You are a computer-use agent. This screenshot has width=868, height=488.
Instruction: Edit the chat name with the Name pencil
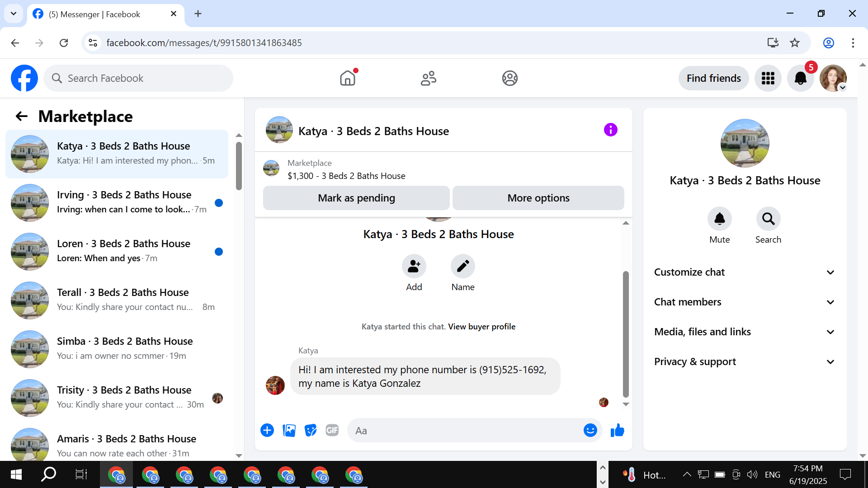[463, 266]
